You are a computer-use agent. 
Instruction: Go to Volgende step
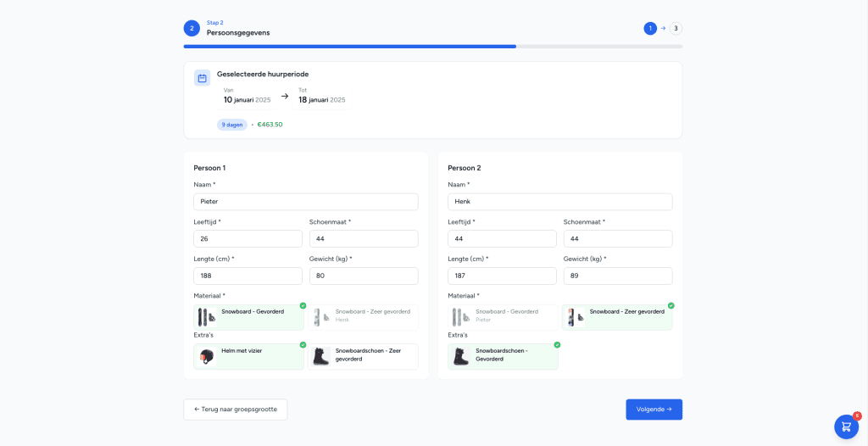coord(654,410)
